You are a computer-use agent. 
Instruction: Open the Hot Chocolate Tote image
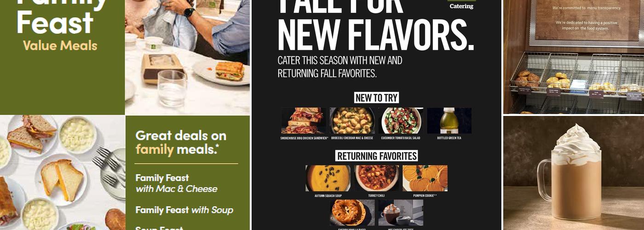pyautogui.click(x=401, y=213)
